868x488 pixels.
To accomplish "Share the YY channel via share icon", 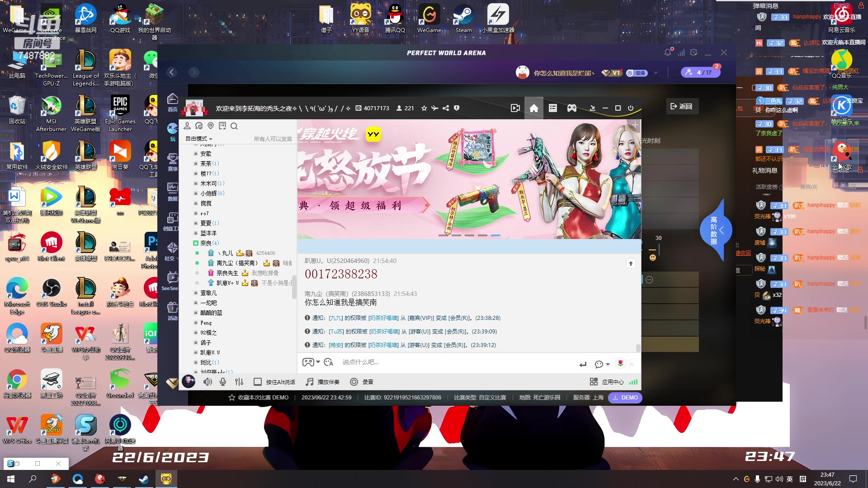I will [x=446, y=108].
